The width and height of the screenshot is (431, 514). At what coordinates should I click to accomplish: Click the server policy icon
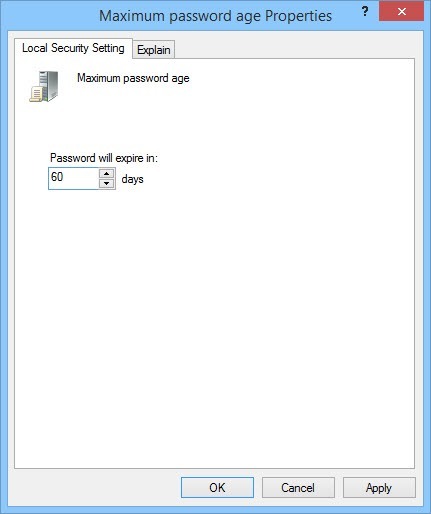click(44, 86)
